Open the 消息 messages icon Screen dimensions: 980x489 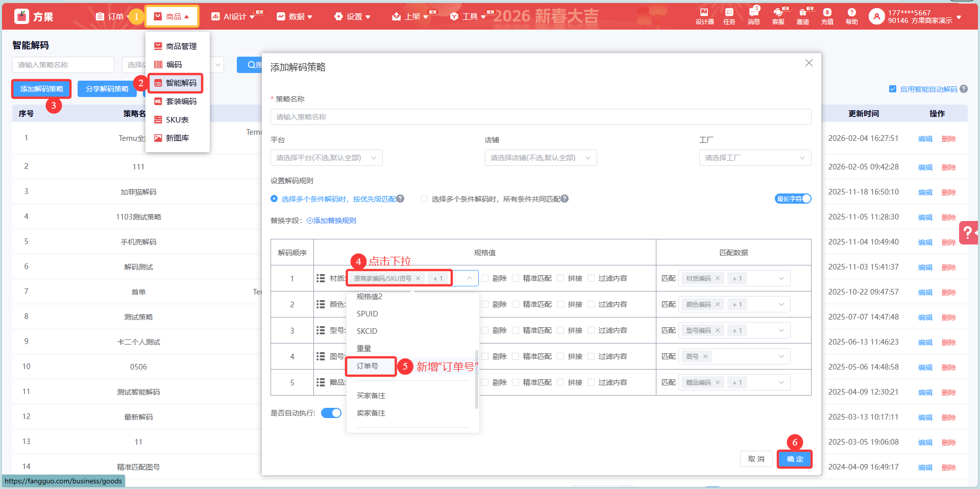pos(753,16)
